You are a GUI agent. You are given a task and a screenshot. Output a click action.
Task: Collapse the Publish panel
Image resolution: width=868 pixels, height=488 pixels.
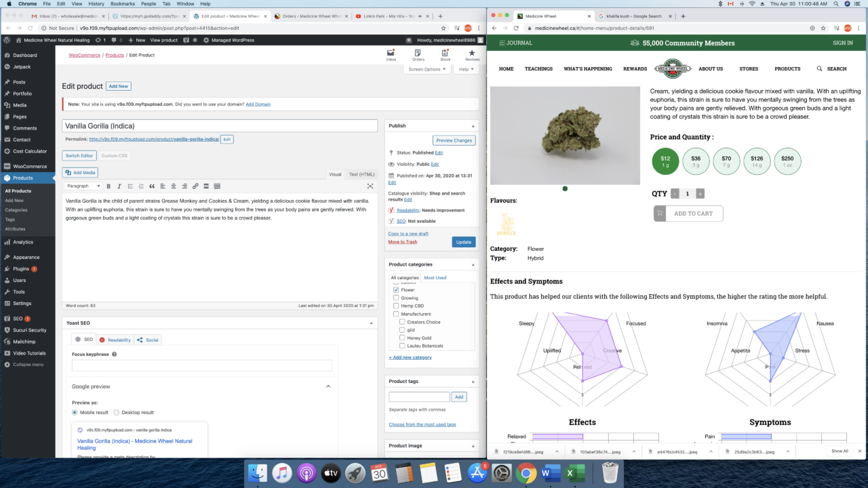(x=473, y=126)
